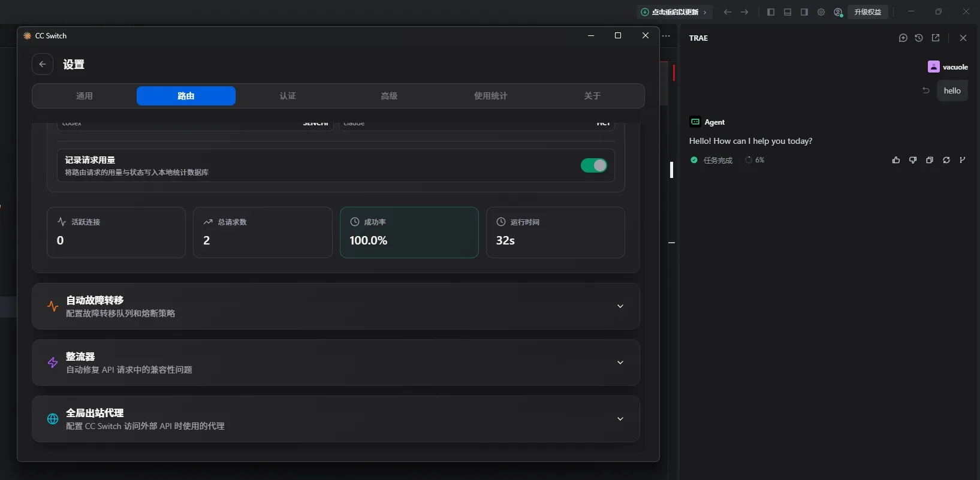Switch to the 通用 tab

[85, 96]
